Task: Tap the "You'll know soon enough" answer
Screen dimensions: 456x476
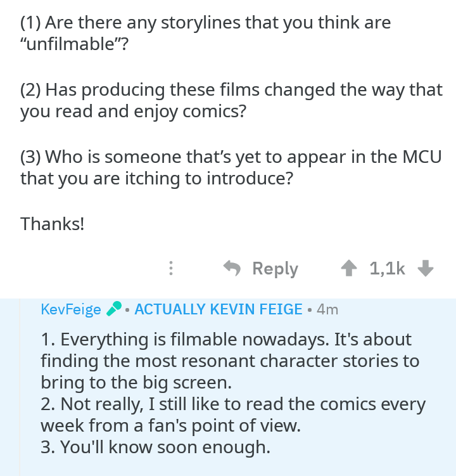Action: [x=155, y=447]
